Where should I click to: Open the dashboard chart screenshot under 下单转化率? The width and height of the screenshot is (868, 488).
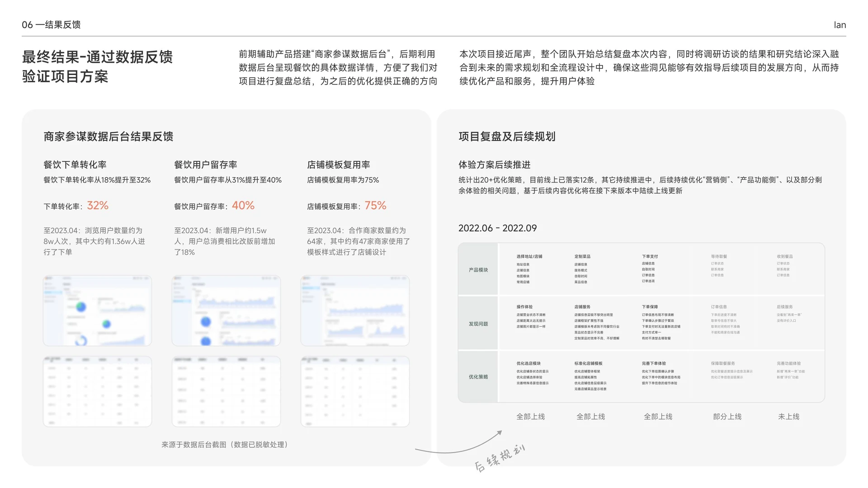click(x=97, y=310)
